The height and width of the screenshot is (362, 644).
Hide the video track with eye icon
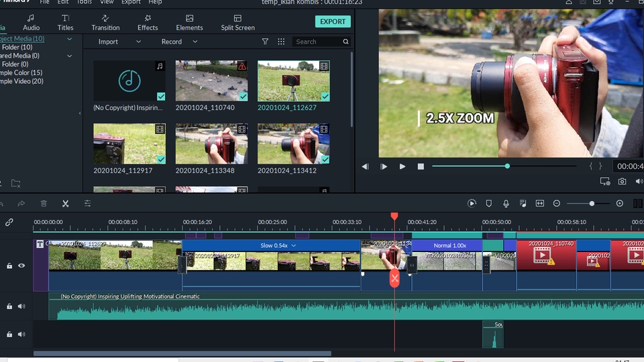click(21, 265)
